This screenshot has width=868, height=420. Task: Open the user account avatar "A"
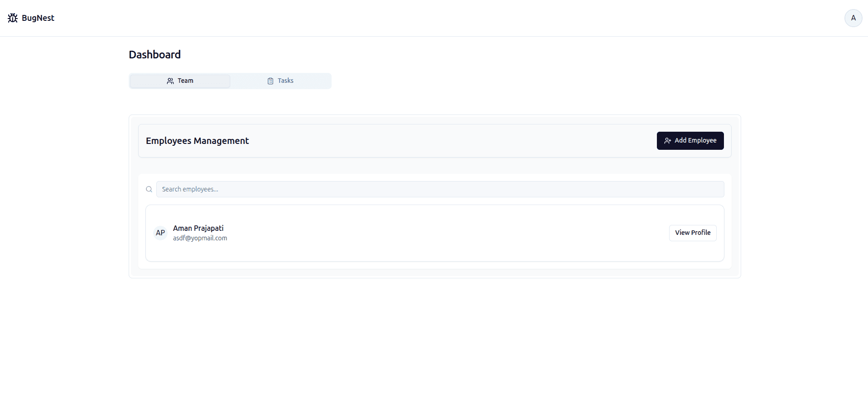point(853,18)
